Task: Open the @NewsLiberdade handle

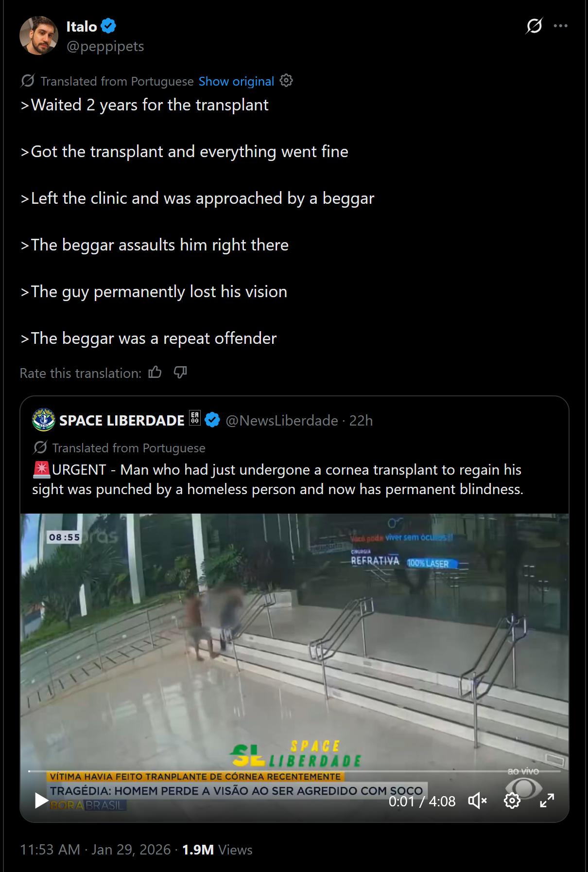Action: point(282,421)
